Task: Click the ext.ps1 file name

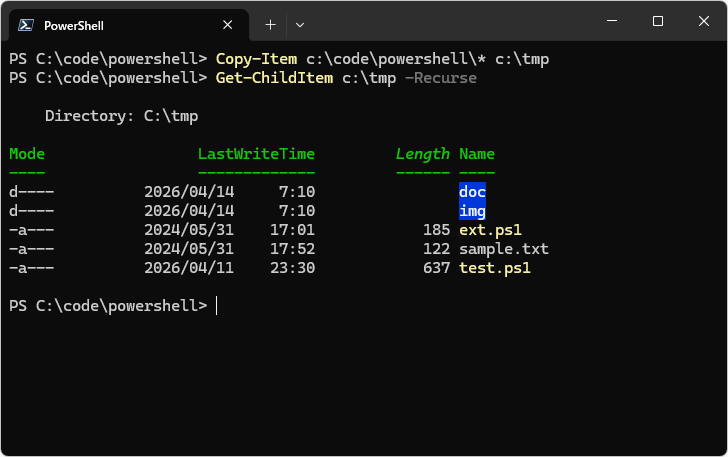Action: (490, 230)
